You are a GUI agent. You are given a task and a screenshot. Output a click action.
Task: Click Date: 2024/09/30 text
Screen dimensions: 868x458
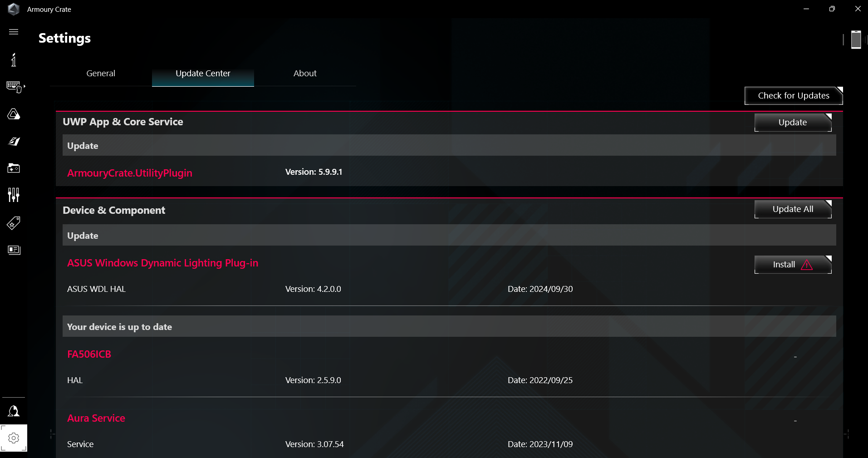coord(540,289)
